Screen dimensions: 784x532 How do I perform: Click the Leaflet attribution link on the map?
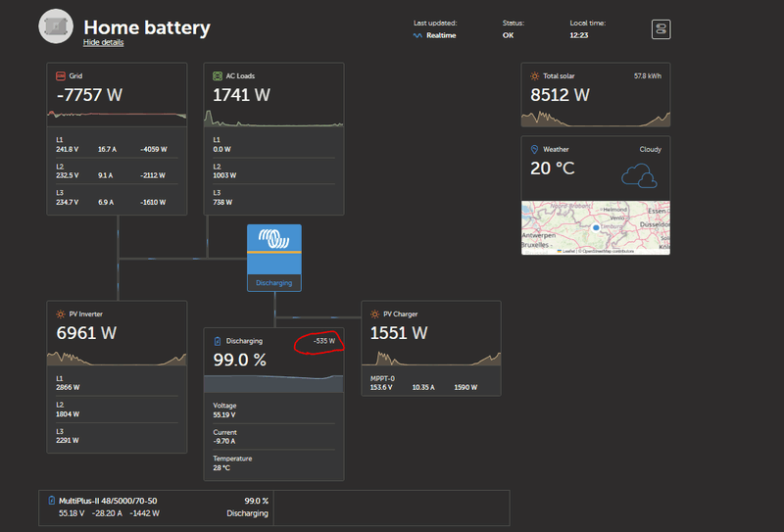tap(568, 251)
